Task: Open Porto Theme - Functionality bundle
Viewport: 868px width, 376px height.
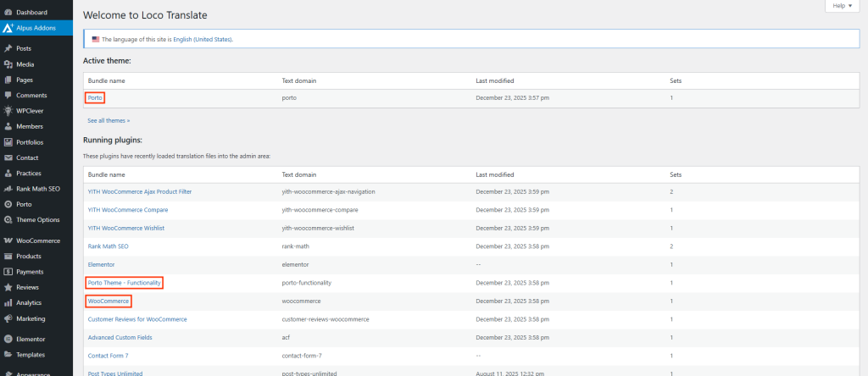Action: 124,282
